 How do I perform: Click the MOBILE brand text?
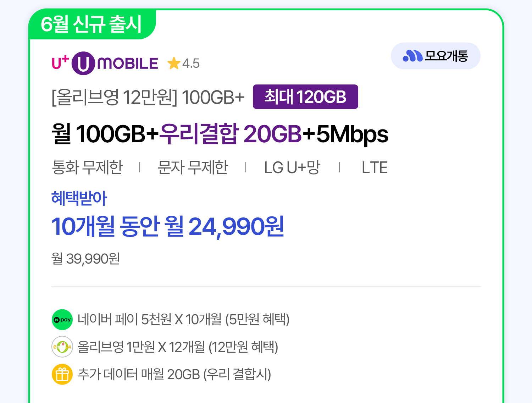(128, 64)
